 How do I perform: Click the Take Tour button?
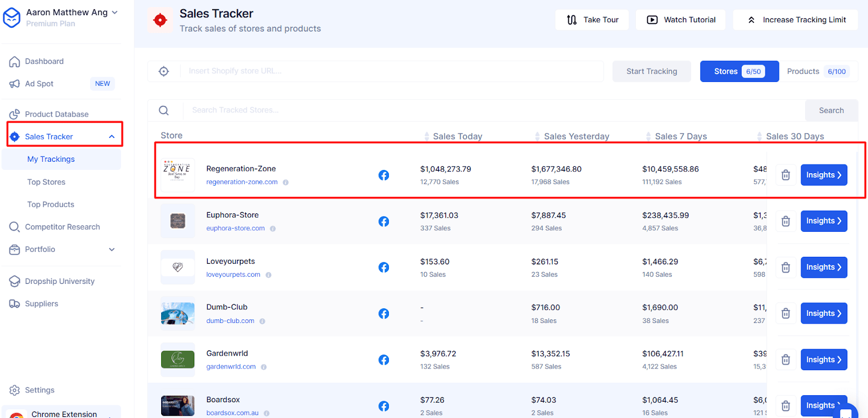592,20
